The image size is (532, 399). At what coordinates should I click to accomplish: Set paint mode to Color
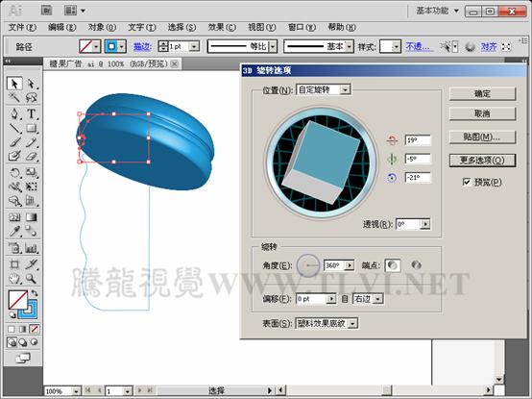pyautogui.click(x=12, y=329)
